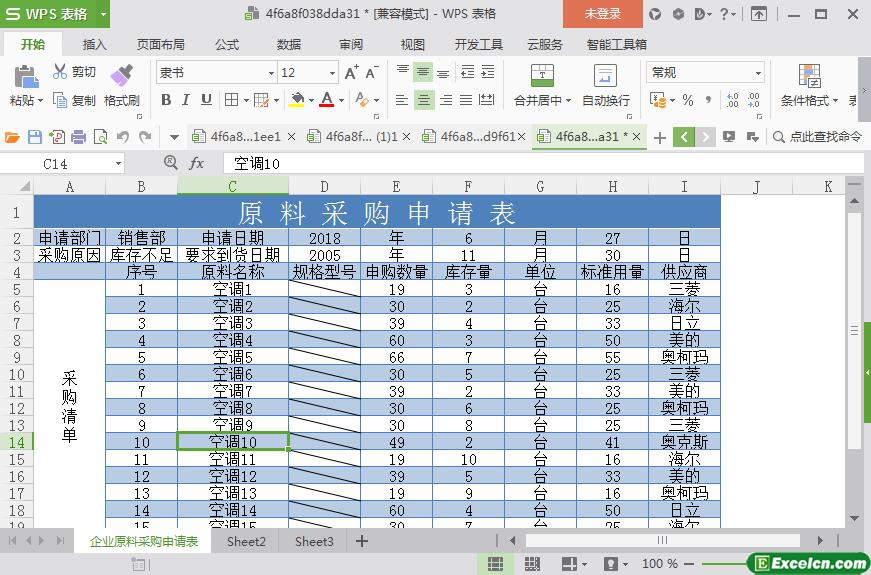Image resolution: width=871 pixels, height=575 pixels.
Task: Click the Merge and Center (合并居中) icon
Action: point(542,76)
